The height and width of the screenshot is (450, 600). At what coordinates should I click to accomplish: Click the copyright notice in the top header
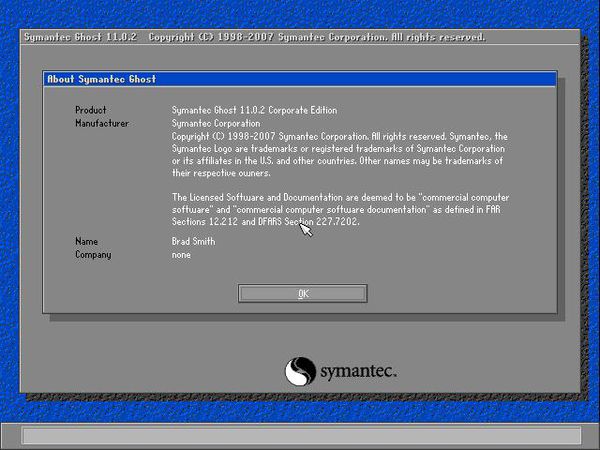[x=316, y=37]
